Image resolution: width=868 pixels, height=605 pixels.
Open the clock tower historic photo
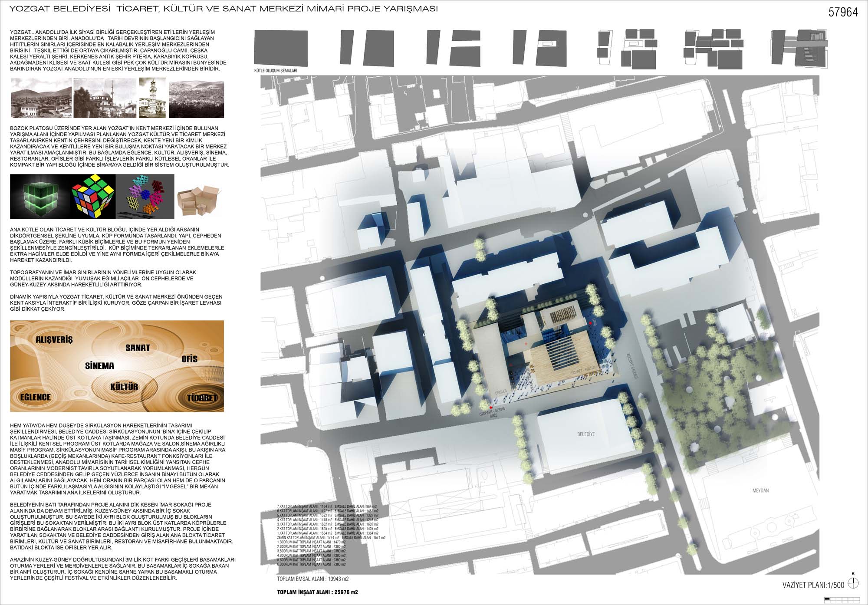pos(152,98)
